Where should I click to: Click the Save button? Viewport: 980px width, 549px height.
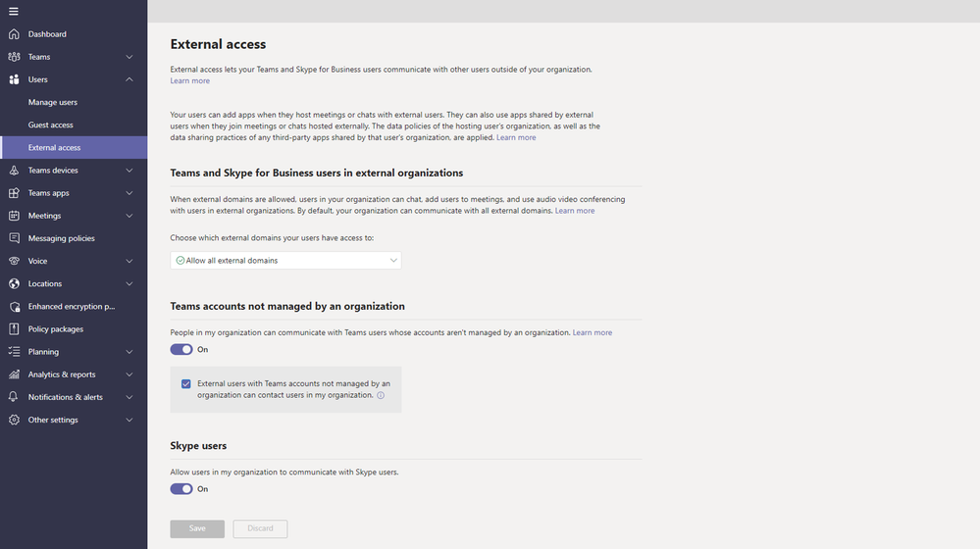click(197, 529)
